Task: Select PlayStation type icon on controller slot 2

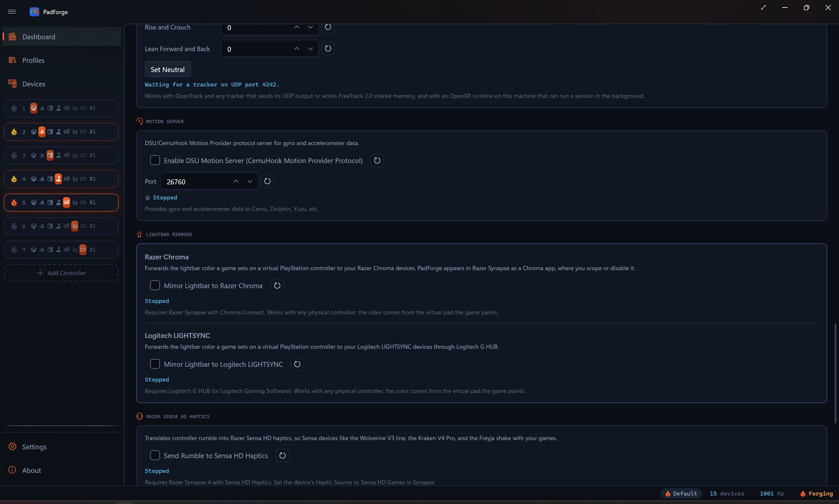Action: (x=42, y=131)
